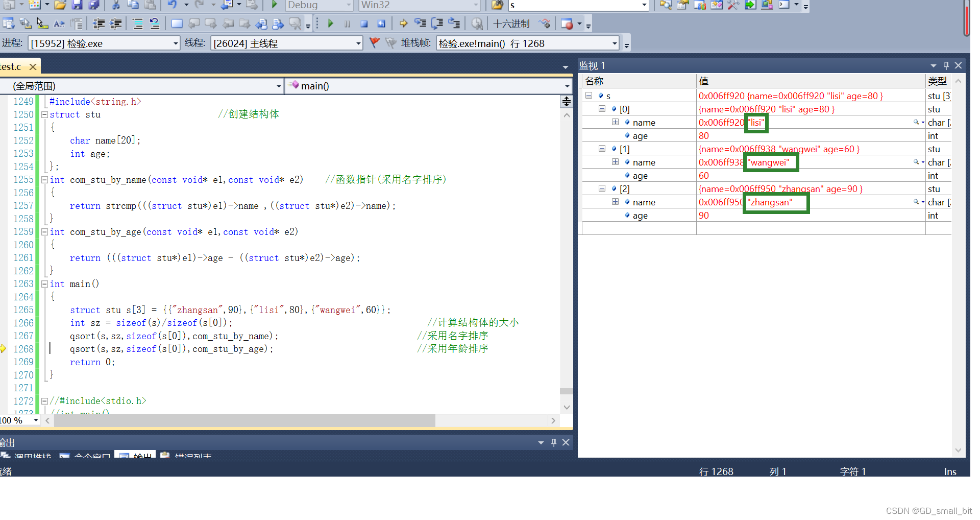Open the thread (线程) dropdown
Screen dimensions: 980x520
358,43
